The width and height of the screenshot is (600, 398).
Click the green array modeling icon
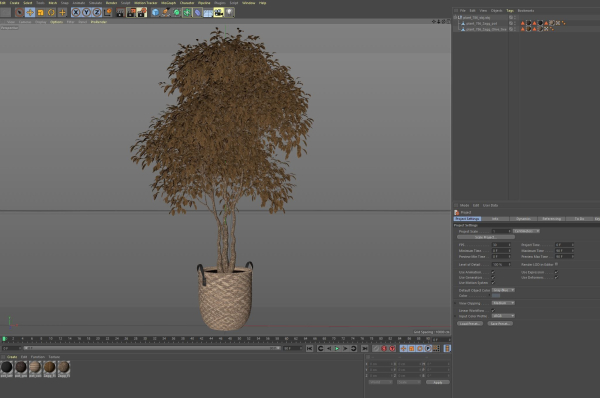tap(187, 13)
